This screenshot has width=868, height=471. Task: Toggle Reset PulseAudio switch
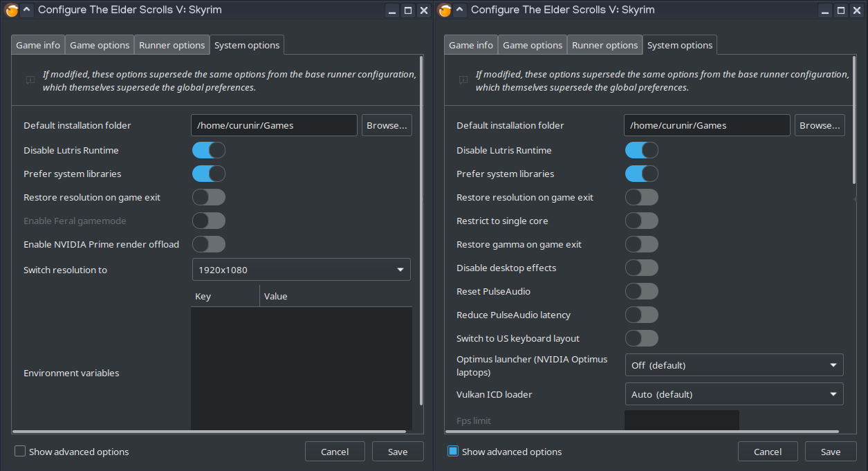(x=642, y=291)
